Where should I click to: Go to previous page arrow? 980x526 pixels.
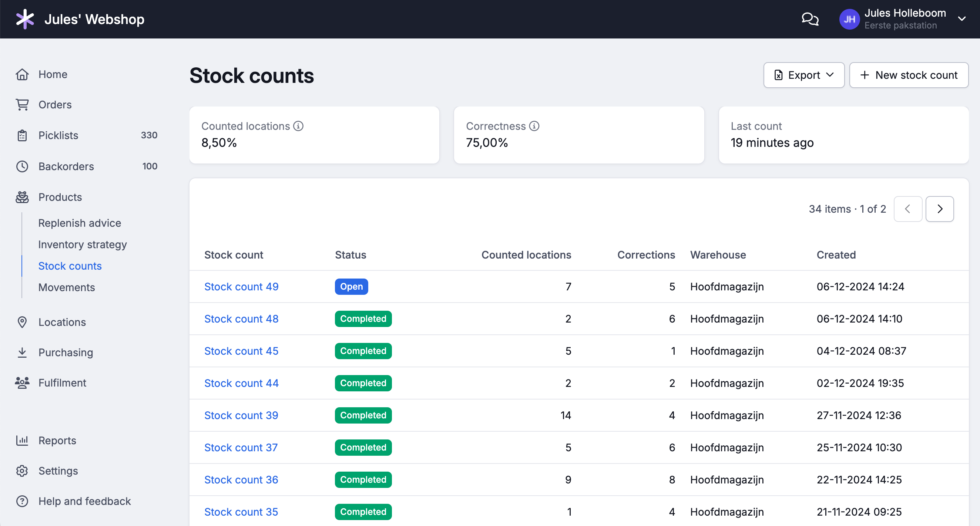pos(908,209)
